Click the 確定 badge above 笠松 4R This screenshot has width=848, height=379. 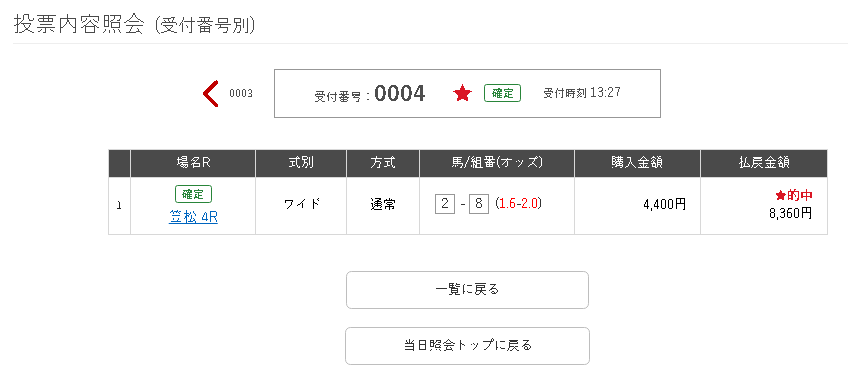[193, 194]
